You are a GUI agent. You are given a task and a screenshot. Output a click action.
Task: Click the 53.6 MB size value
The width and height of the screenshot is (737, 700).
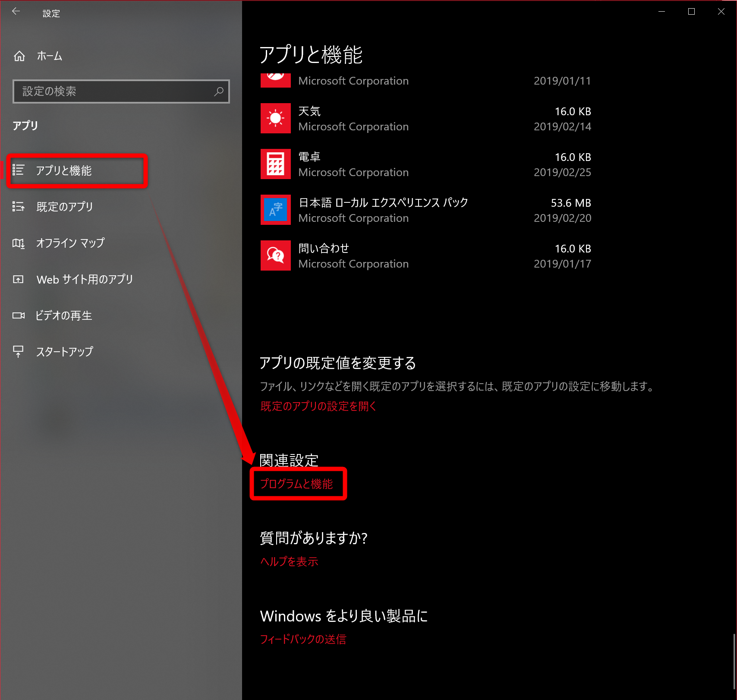571,203
